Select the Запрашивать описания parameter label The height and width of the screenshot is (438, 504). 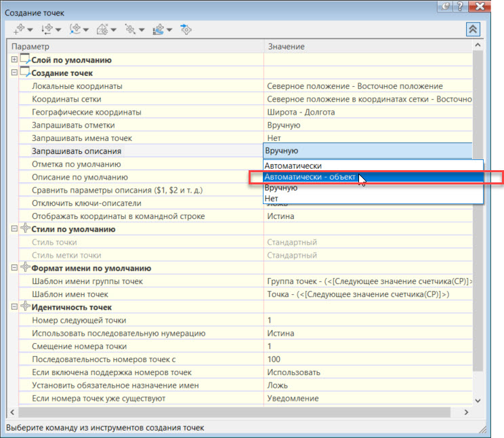click(x=77, y=151)
